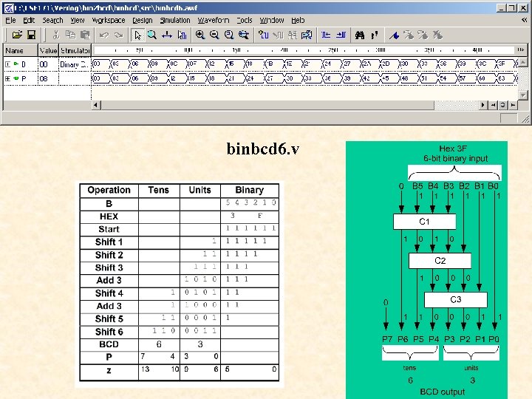Open the Window menu

[x=272, y=21]
